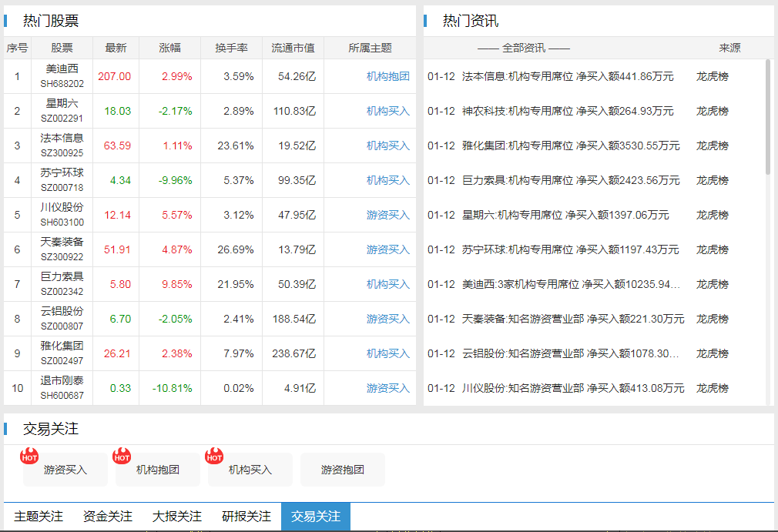Open 机构买入 theme link for 巨力索具
This screenshot has width=778, height=532.
pyautogui.click(x=388, y=284)
